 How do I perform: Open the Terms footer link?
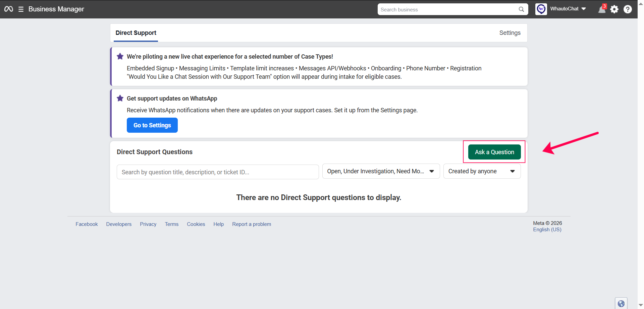[172, 224]
